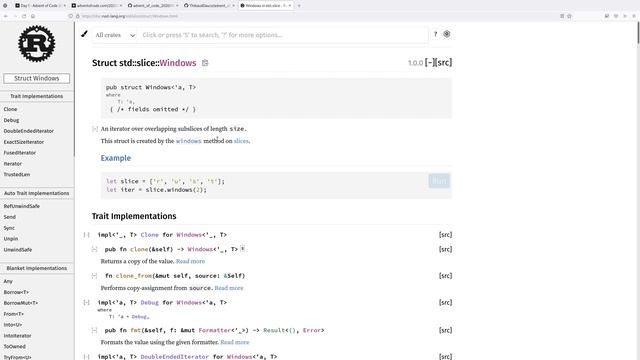Image resolution: width=640 pixels, height=360 pixels.
Task: Collapse the clone method docs
Action: coord(94,249)
